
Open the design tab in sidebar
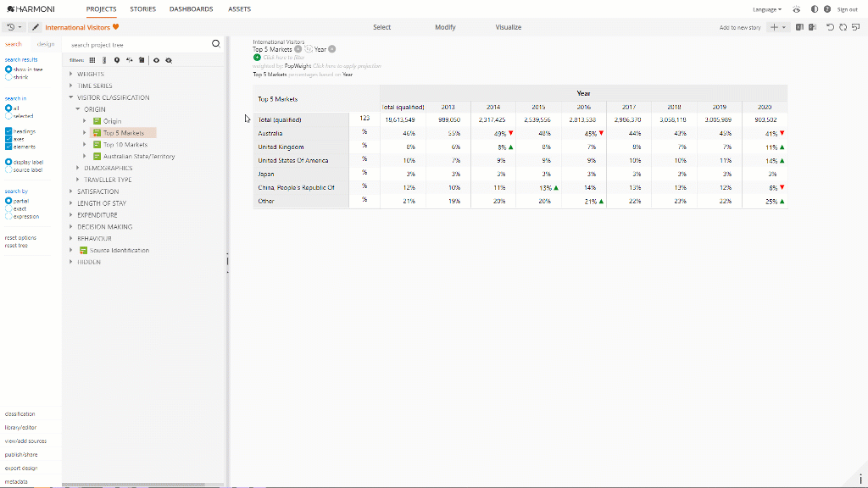(x=46, y=44)
